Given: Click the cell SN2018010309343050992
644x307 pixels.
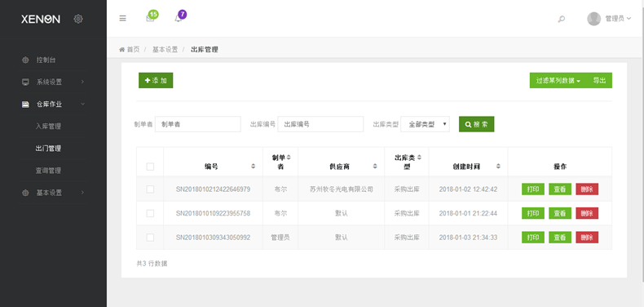Looking at the screenshot, I should tap(213, 238).
